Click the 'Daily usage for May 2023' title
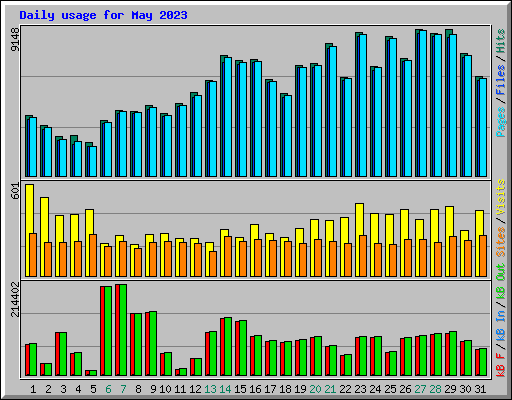512x400 pixels. pyautogui.click(x=103, y=15)
